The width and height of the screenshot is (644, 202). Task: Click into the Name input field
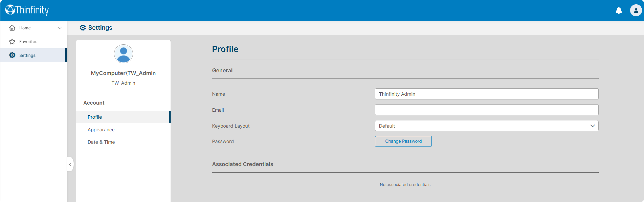coord(486,94)
